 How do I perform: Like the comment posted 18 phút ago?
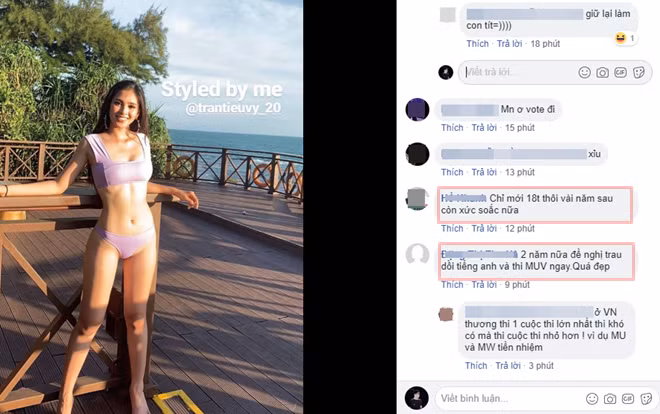tap(477, 43)
